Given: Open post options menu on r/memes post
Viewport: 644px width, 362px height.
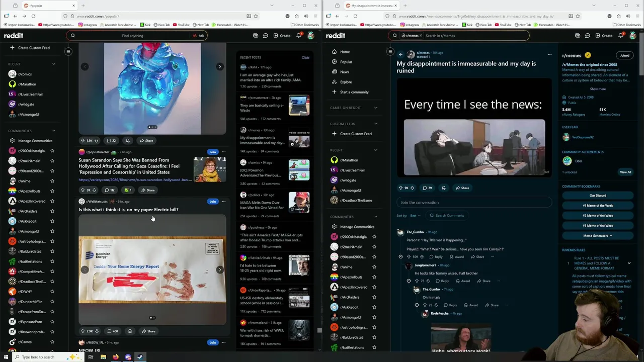Looking at the screenshot, I should (549, 54).
